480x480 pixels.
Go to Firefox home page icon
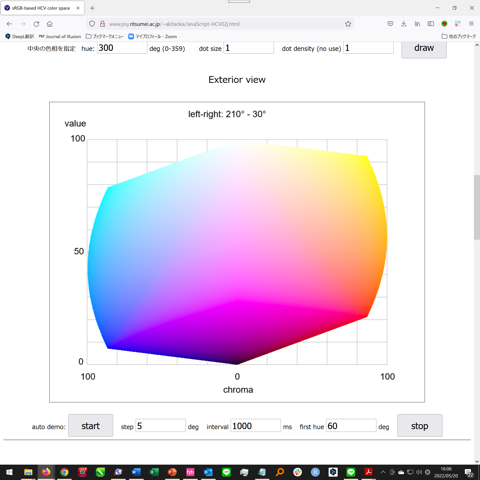[50, 24]
